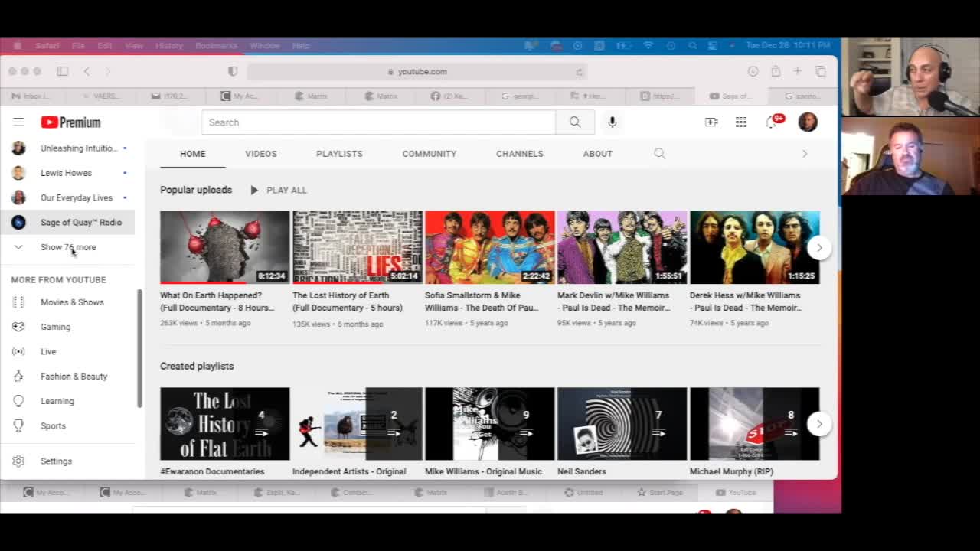Click Safari back arrow
980x551 pixels.
(x=87, y=71)
